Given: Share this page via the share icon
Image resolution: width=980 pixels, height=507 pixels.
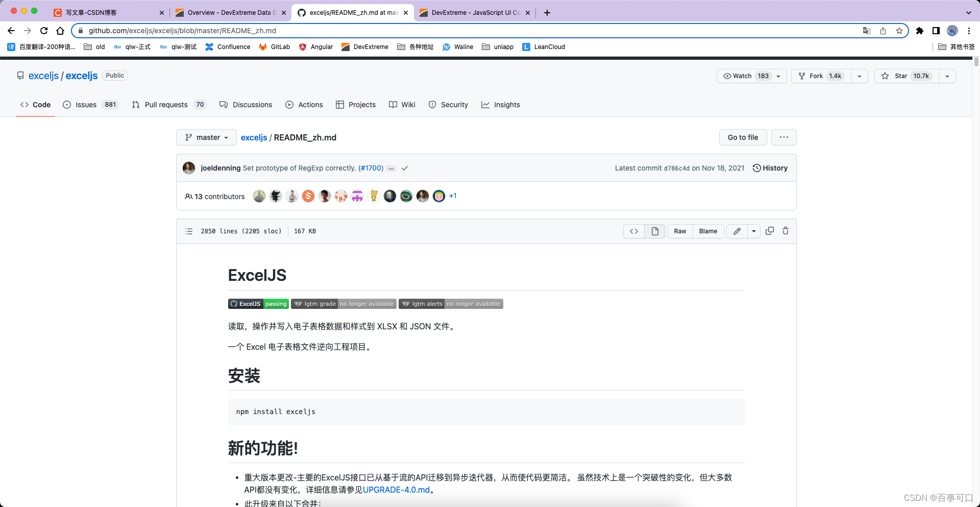Looking at the screenshot, I should pos(883,31).
